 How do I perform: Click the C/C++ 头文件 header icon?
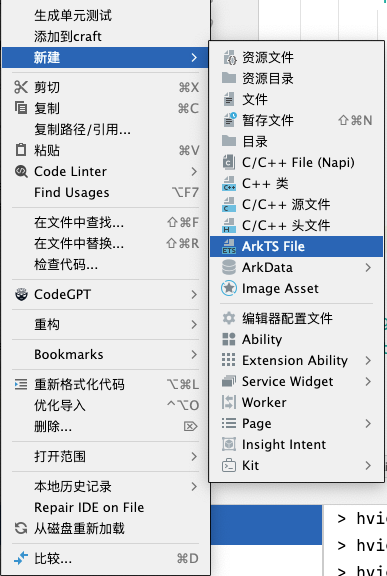[x=229, y=225]
